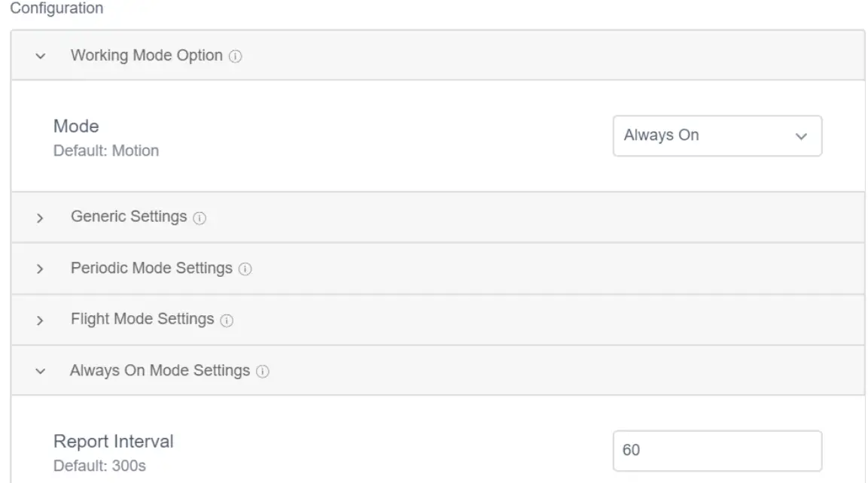Click the Periodic Mode Settings title text
The height and width of the screenshot is (483, 868).
151,268
